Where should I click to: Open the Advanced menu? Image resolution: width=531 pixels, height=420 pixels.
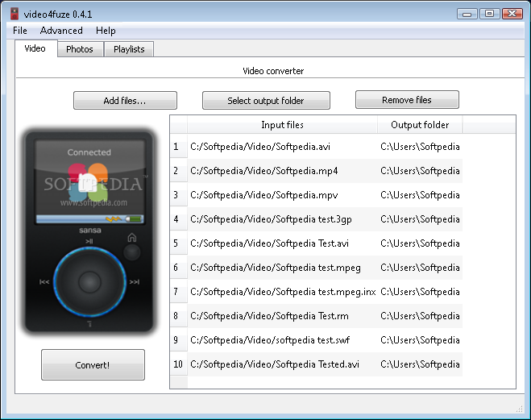click(x=61, y=31)
